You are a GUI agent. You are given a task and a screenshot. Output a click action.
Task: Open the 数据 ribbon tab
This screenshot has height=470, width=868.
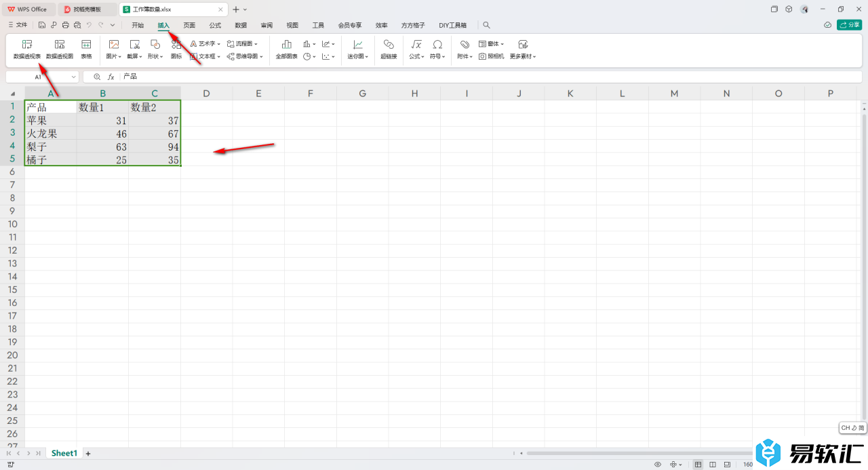click(241, 25)
